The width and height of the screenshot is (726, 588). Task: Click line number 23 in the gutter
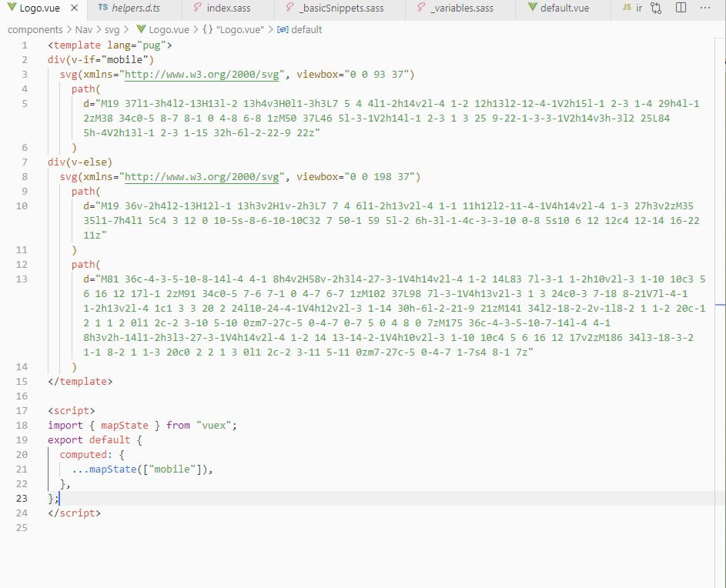[x=22, y=499]
